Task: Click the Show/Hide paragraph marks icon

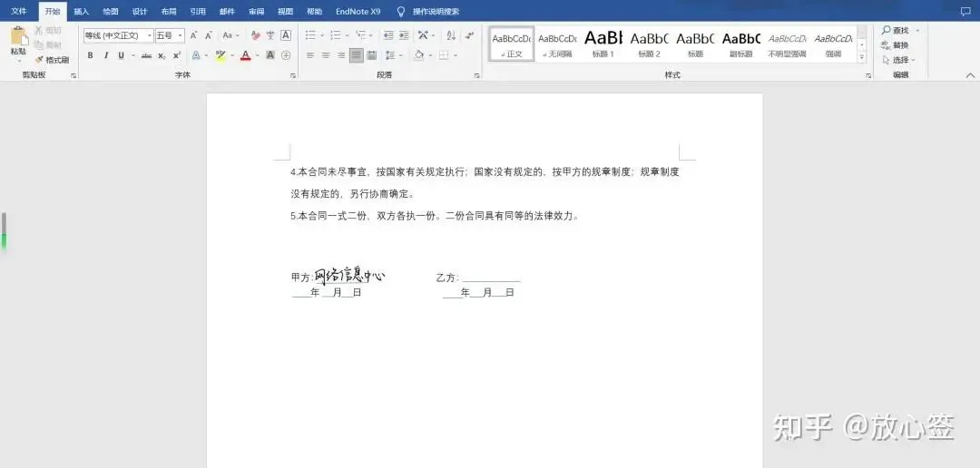Action: click(x=469, y=35)
